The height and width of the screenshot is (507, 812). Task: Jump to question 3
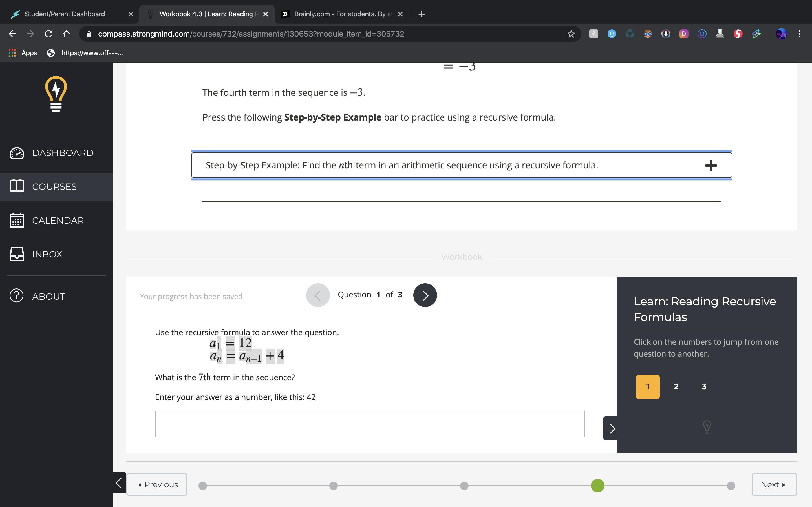point(704,387)
